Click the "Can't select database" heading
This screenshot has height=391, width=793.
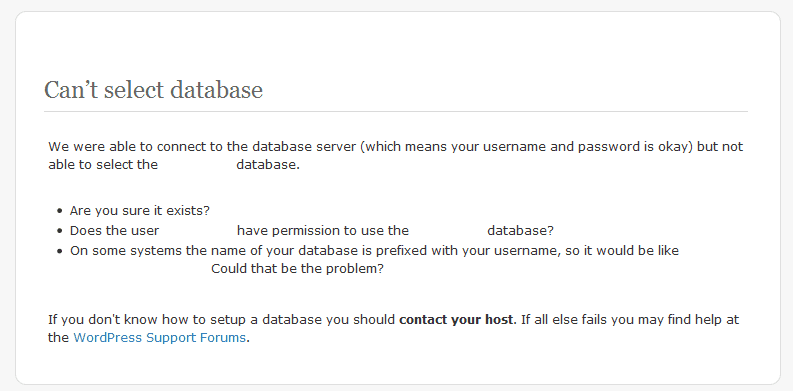[153, 90]
